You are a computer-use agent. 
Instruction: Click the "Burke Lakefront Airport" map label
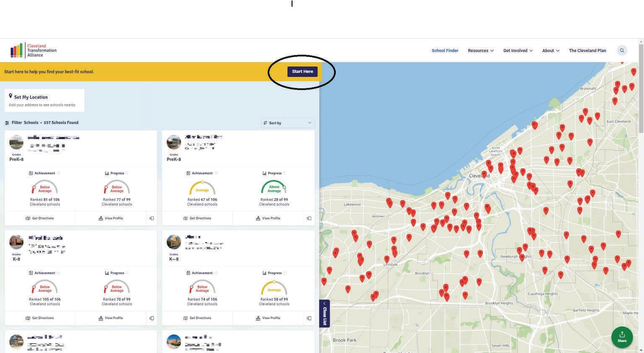[496, 151]
